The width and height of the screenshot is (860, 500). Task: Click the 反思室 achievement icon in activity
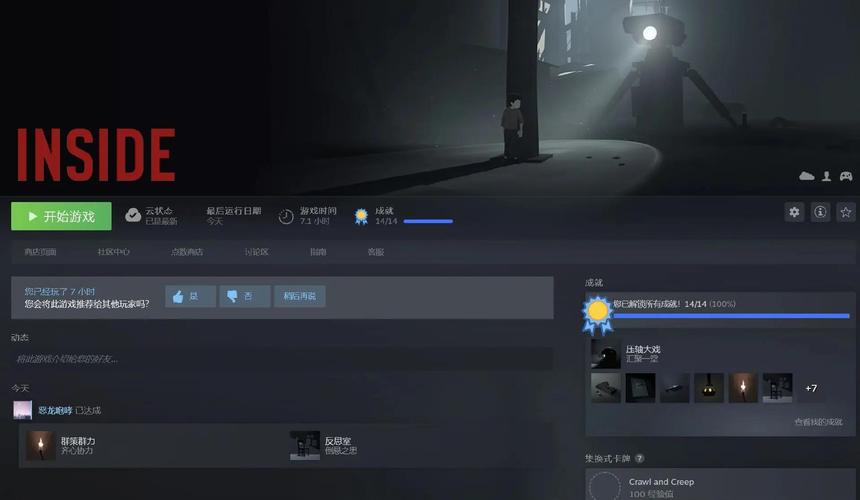click(x=304, y=445)
